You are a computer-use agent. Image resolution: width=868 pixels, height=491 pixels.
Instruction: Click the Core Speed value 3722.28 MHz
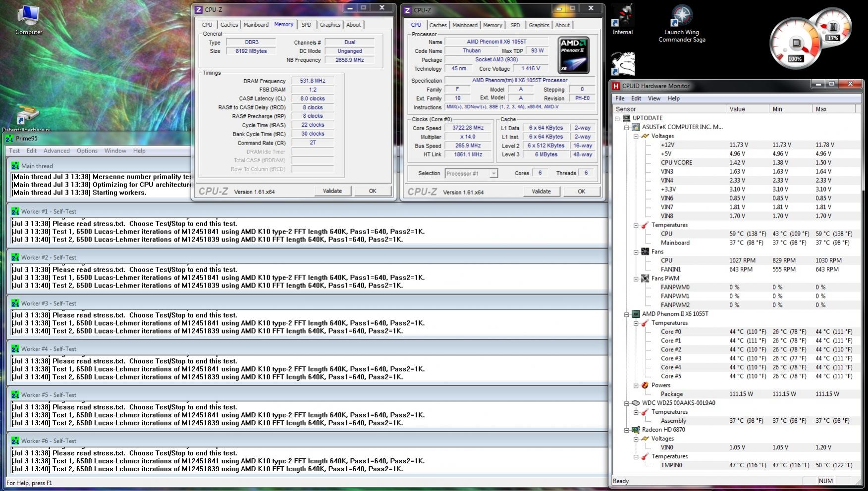coord(468,128)
